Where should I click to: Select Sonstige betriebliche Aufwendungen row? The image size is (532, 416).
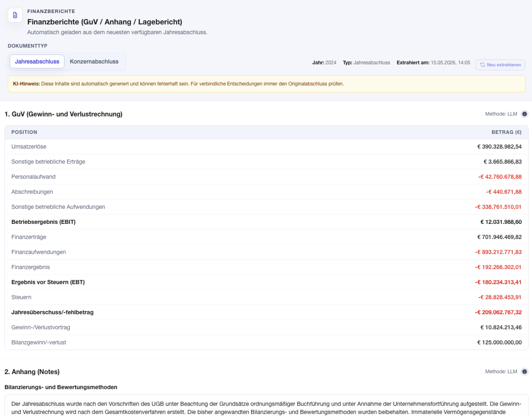(266, 207)
